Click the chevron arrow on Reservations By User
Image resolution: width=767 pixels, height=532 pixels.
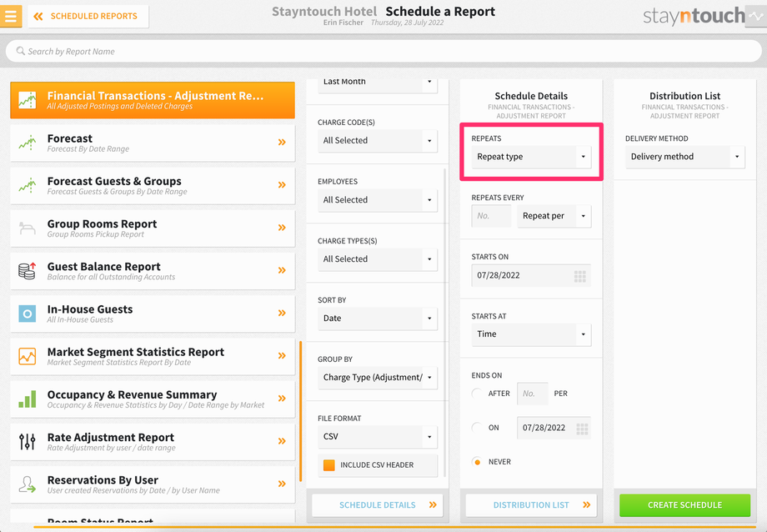282,484
